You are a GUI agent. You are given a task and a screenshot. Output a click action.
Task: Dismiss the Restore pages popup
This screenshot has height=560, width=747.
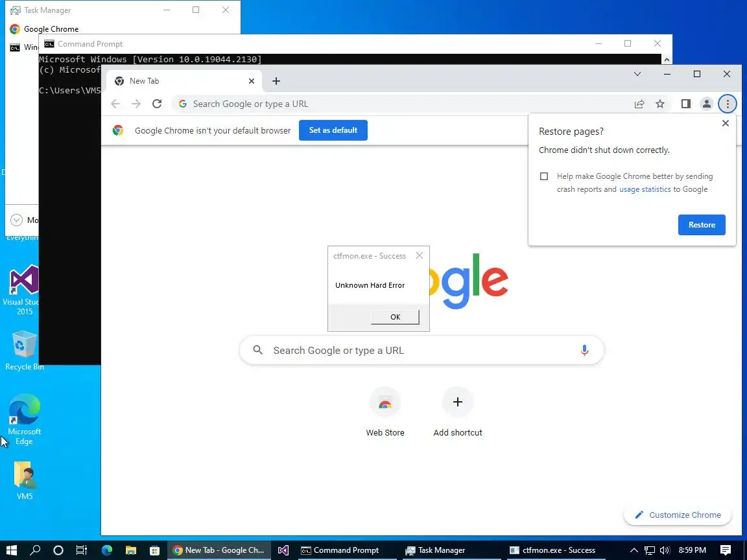[x=725, y=123]
